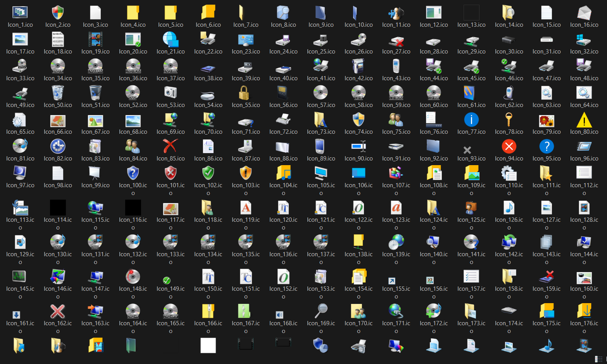Select the starred folder icon Icon_111.ico

click(547, 173)
